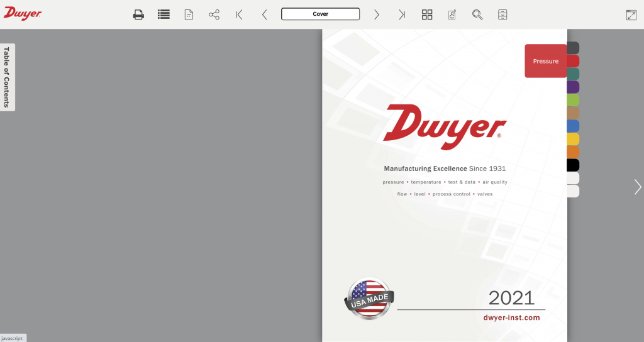Screen dimensions: 644x342
Task: Click the 'flow' text on the cover
Action: point(402,194)
